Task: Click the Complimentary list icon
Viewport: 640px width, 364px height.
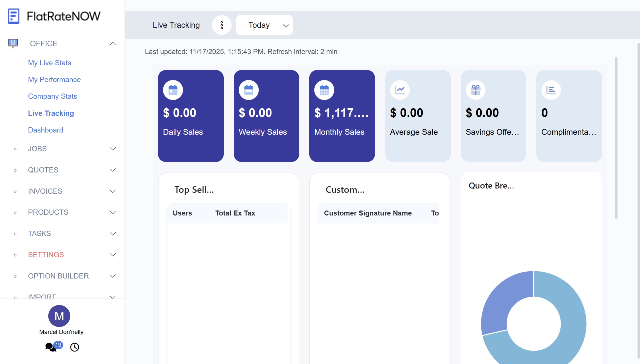Action: pyautogui.click(x=551, y=90)
